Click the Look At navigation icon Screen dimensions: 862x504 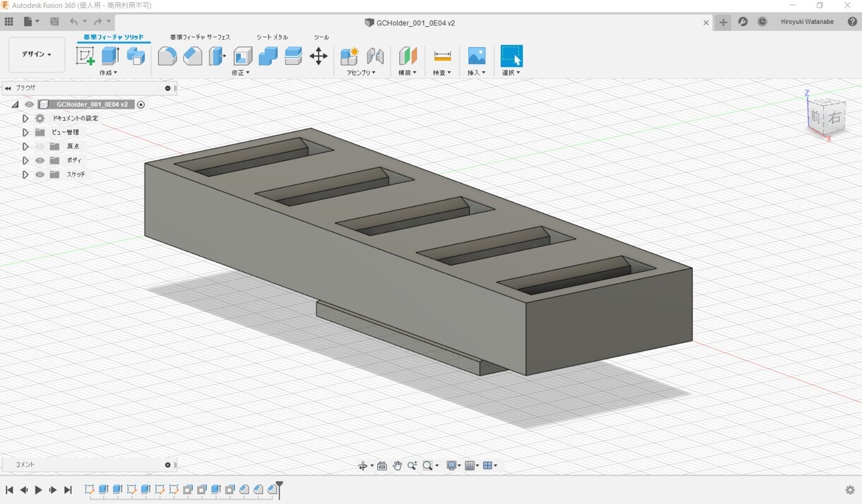click(x=382, y=465)
